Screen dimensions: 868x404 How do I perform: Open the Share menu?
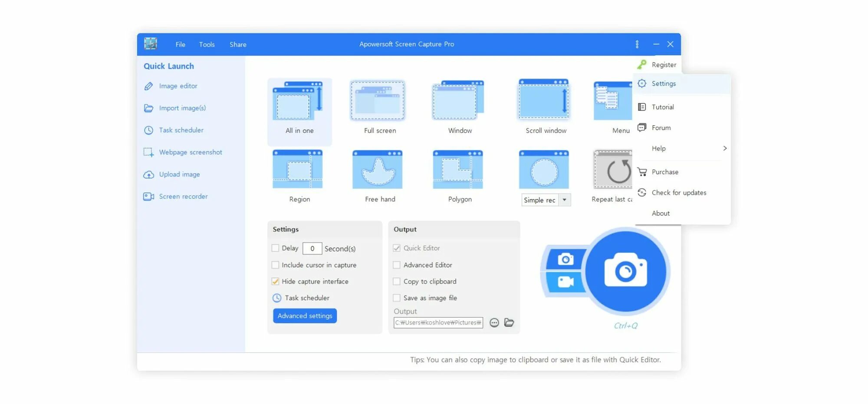[238, 44]
